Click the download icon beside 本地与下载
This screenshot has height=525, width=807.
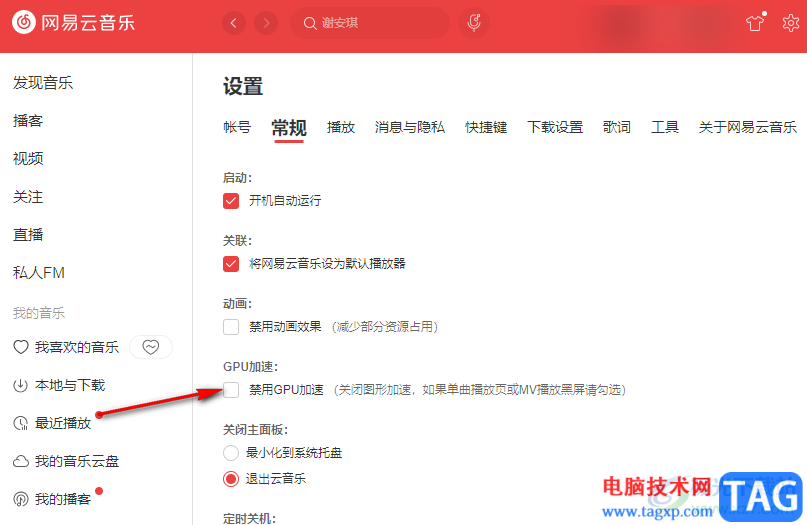click(21, 385)
